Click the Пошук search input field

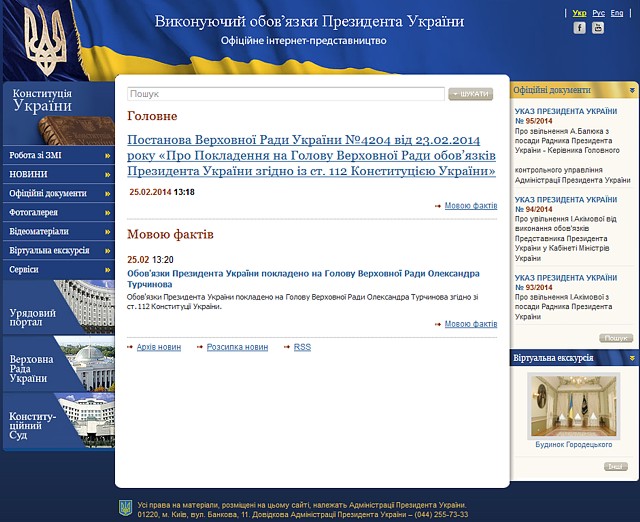coord(285,94)
